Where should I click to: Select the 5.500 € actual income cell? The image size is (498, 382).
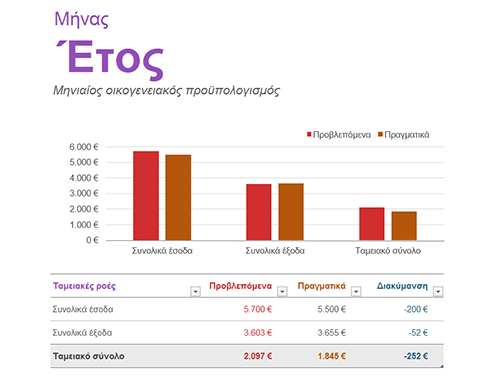pyautogui.click(x=332, y=309)
